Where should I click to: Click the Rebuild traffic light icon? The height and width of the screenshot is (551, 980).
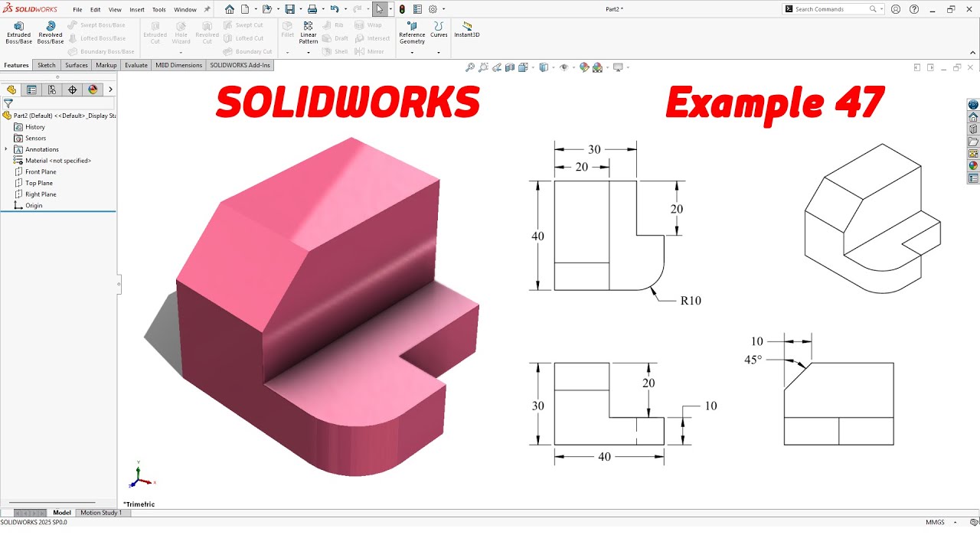(x=403, y=9)
